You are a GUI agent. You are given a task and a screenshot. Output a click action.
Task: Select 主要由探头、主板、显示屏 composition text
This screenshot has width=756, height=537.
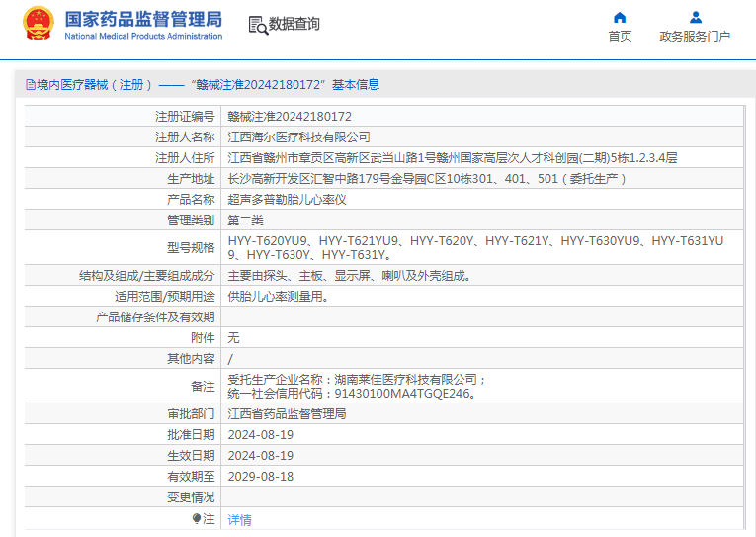[350, 276]
